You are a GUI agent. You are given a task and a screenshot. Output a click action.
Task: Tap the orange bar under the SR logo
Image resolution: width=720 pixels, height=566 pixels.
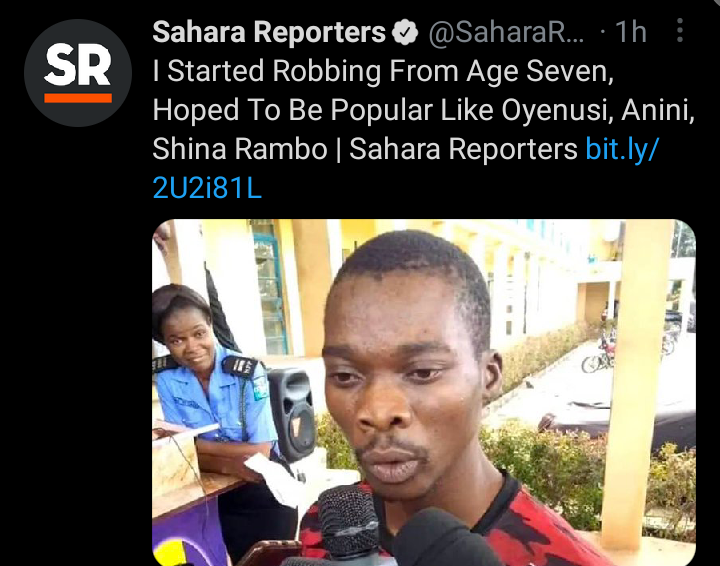[78, 98]
